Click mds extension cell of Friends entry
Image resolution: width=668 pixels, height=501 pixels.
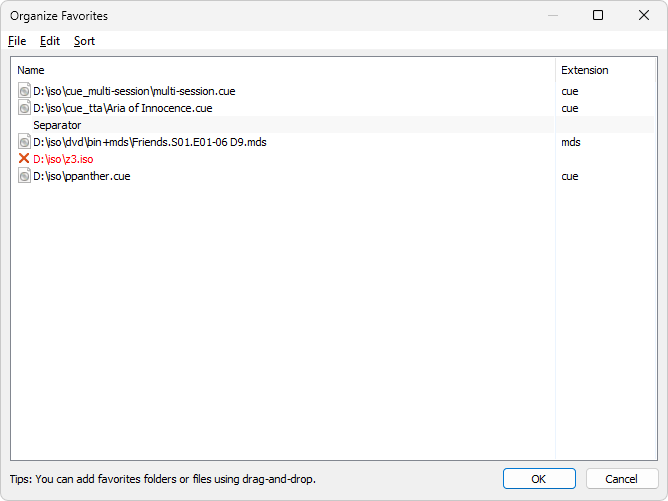point(570,142)
